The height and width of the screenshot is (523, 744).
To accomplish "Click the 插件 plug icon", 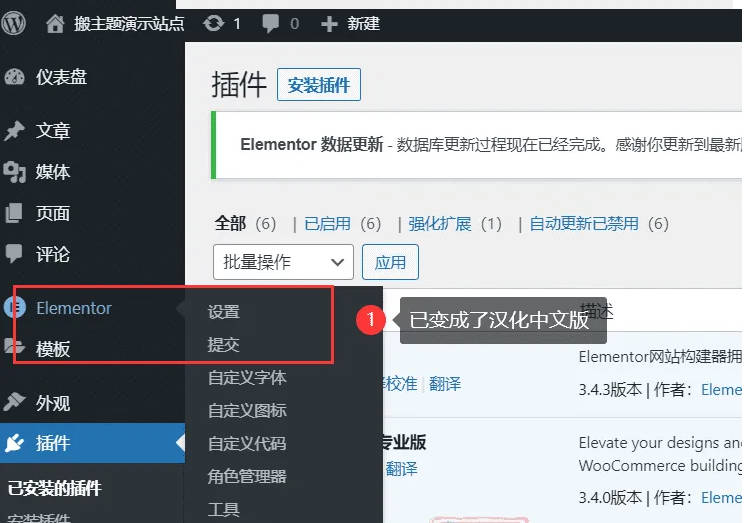I will (14, 443).
